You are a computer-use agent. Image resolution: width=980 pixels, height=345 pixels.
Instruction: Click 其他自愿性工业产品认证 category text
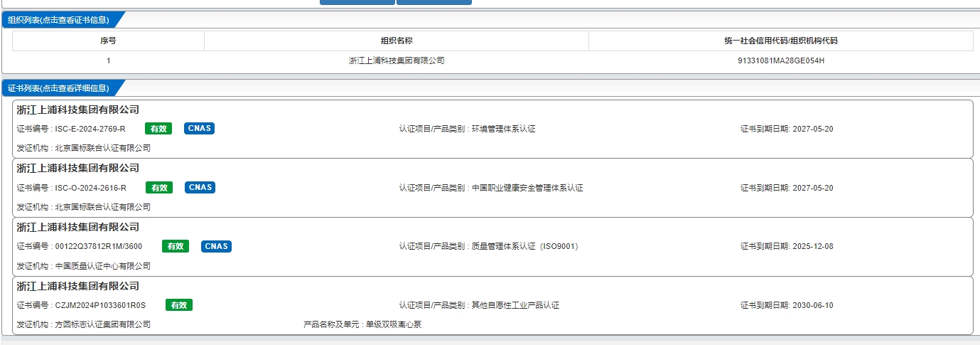coord(515,306)
